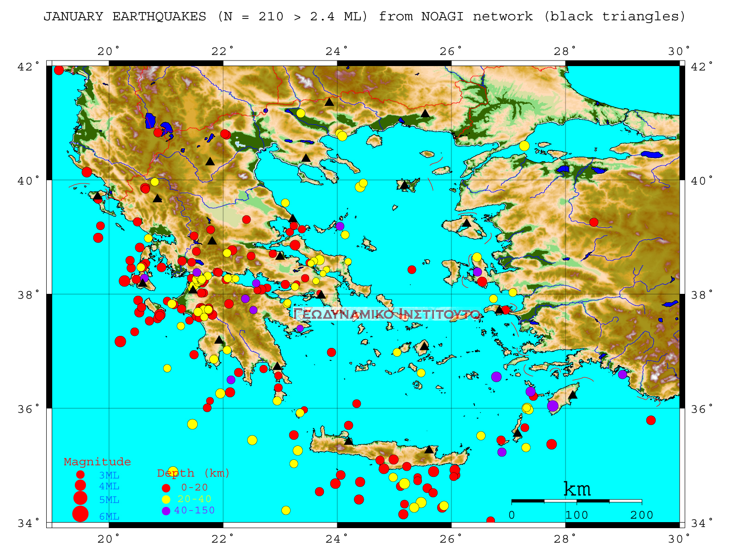
Task: Click the 30° longitude label on the top axis
Action: 680,51
